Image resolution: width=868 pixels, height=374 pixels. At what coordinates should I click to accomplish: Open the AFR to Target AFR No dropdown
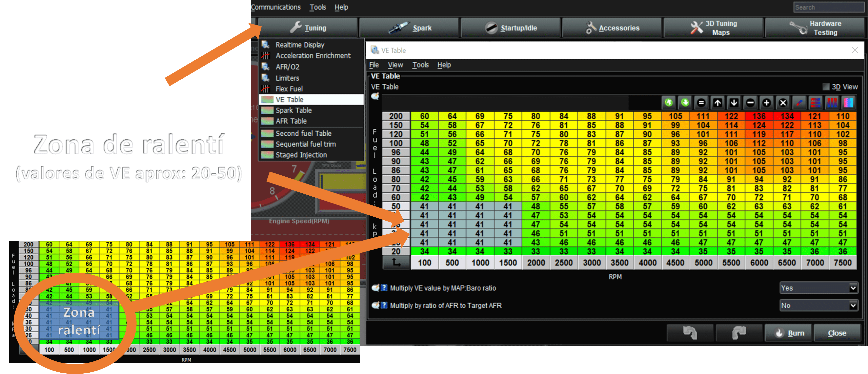[819, 305]
